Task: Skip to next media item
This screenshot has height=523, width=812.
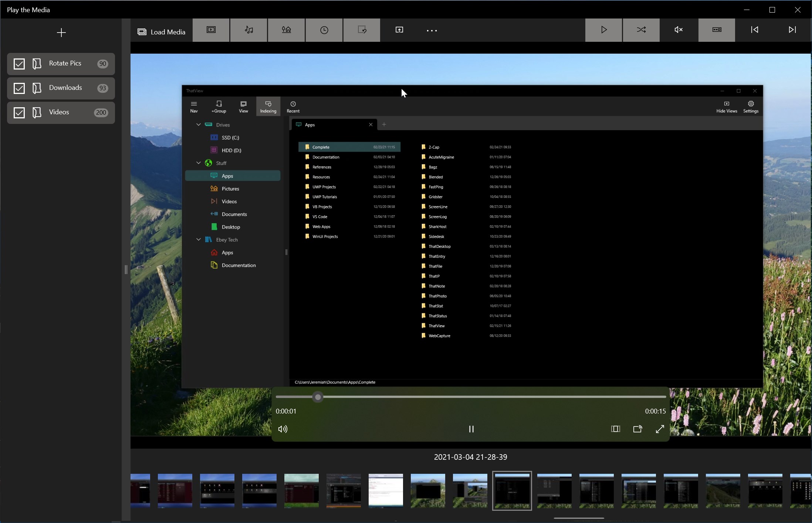Action: 792,30
